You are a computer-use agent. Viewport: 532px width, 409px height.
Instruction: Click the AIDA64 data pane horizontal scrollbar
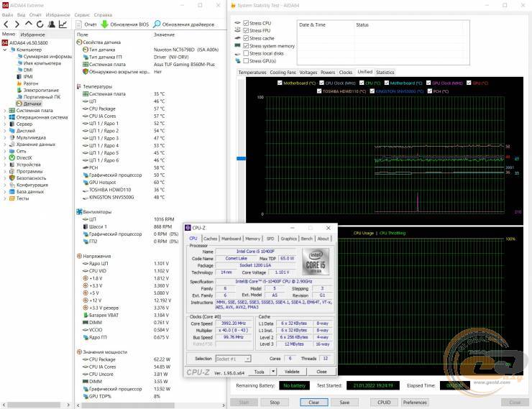point(128,405)
